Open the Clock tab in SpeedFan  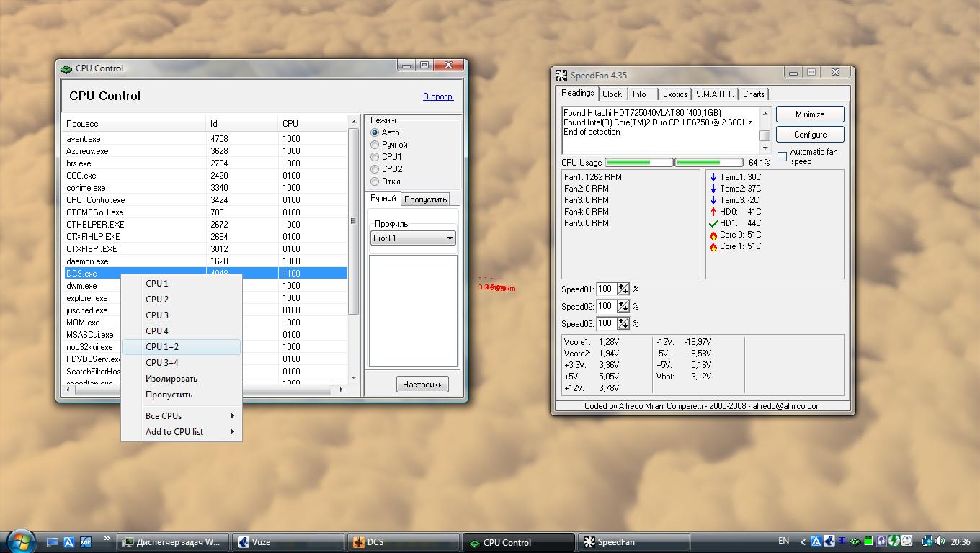(x=612, y=94)
